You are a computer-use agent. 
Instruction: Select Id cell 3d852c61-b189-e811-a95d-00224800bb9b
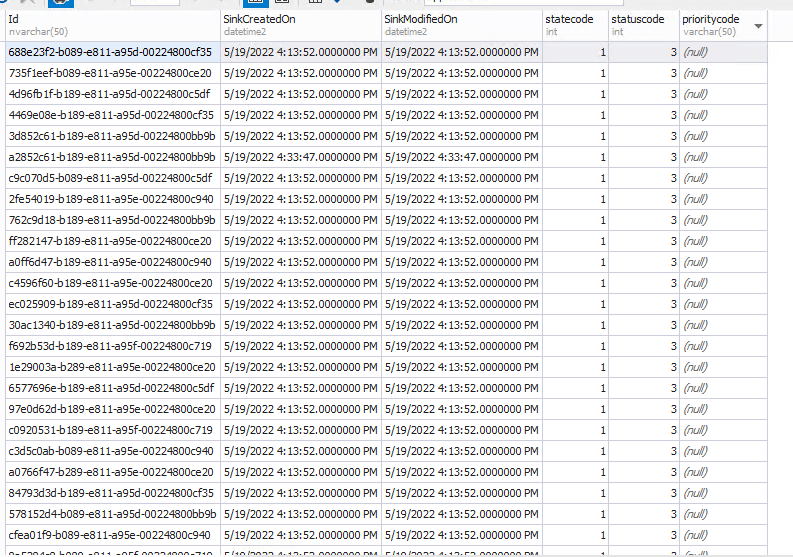tap(113, 136)
